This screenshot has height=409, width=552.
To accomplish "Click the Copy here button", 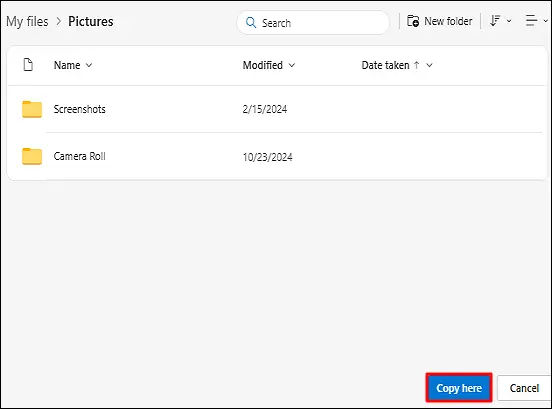I will (459, 388).
